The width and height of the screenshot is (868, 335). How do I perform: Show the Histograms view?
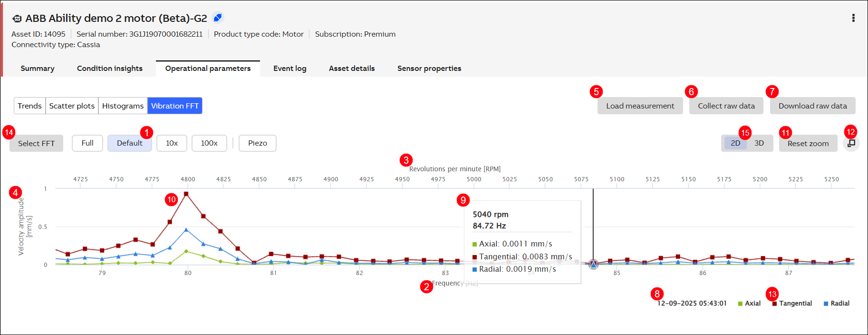(x=123, y=106)
